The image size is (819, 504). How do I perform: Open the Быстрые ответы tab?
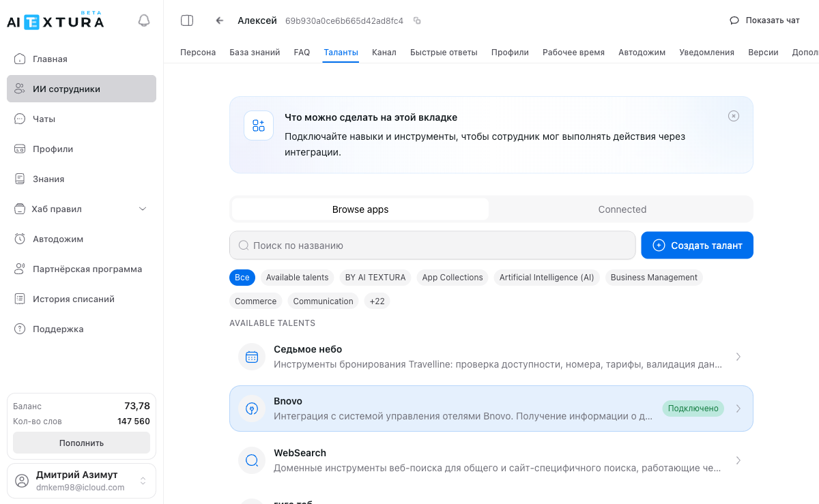[444, 52]
